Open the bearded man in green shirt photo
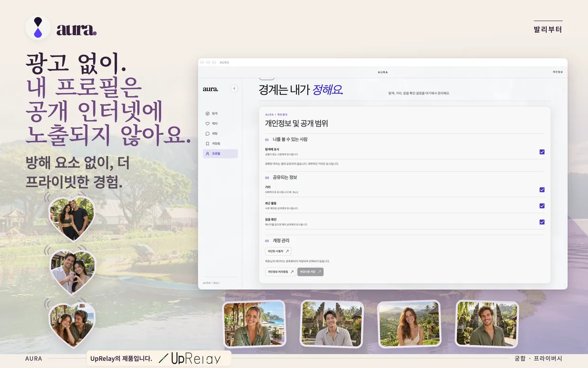 pos(487,324)
